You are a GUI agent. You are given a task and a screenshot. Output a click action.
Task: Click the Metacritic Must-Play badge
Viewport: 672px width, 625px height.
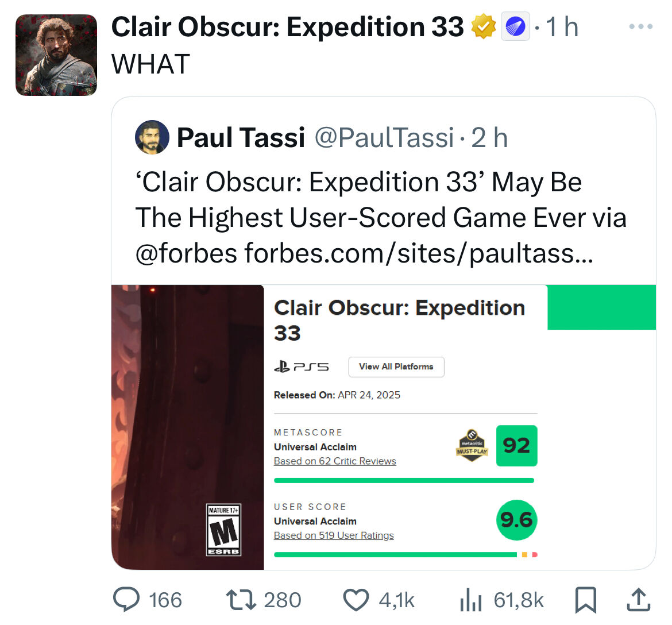472,445
